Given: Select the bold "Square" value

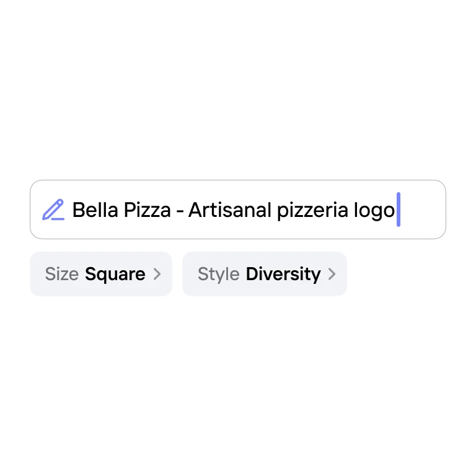Looking at the screenshot, I should pos(115,274).
